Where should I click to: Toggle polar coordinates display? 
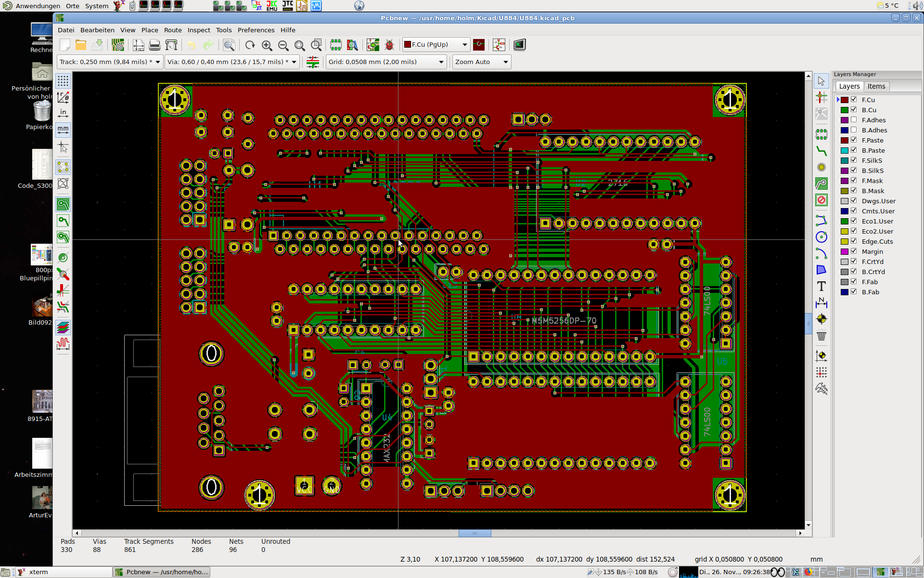click(63, 97)
